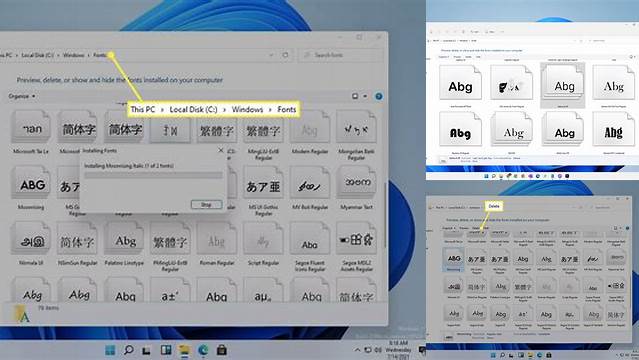Click Windows in the highlighted breadcrumb path
Viewport: 639px width, 360px height.
(247, 110)
